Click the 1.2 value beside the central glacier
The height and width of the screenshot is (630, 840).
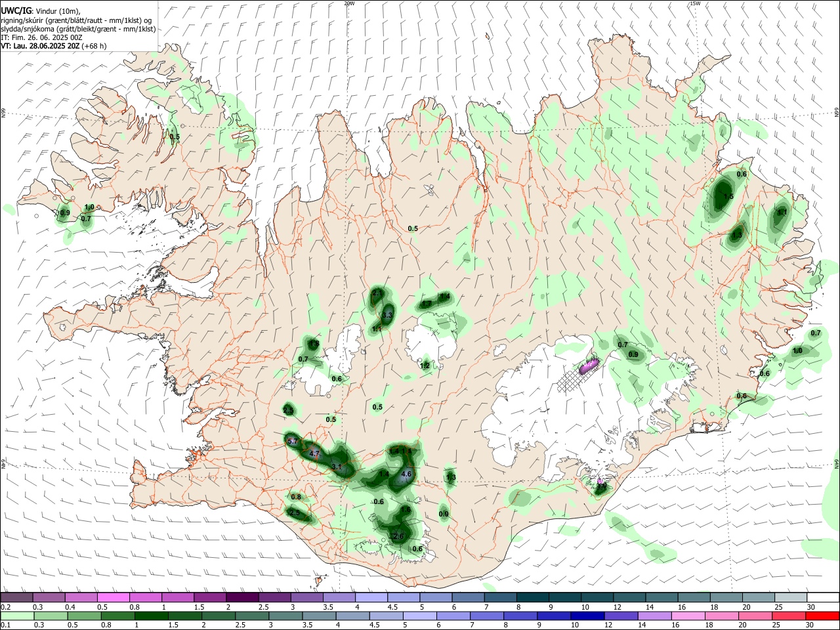[425, 366]
